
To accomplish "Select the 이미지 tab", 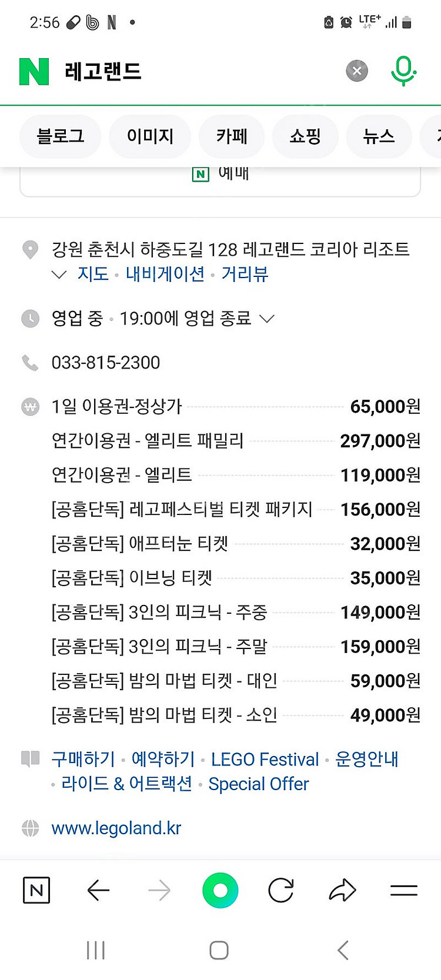I will click(150, 136).
